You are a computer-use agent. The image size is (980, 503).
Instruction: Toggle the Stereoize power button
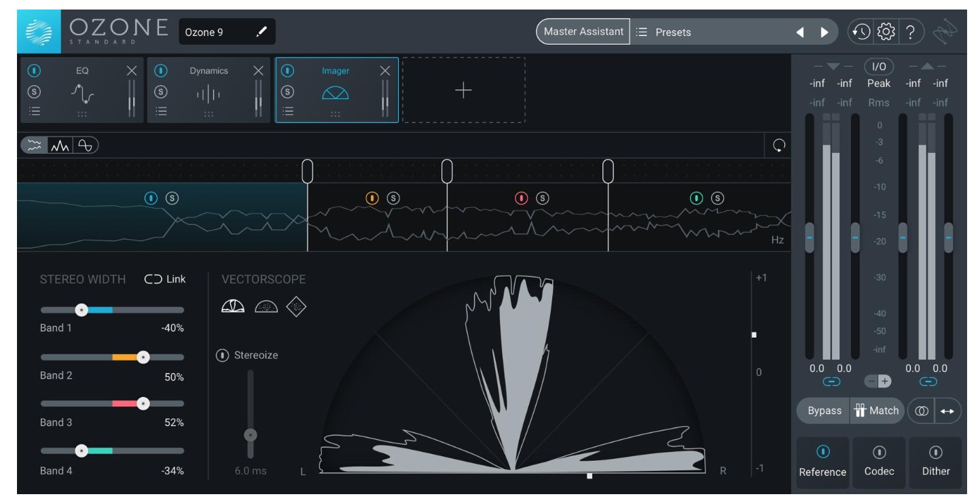point(222,355)
